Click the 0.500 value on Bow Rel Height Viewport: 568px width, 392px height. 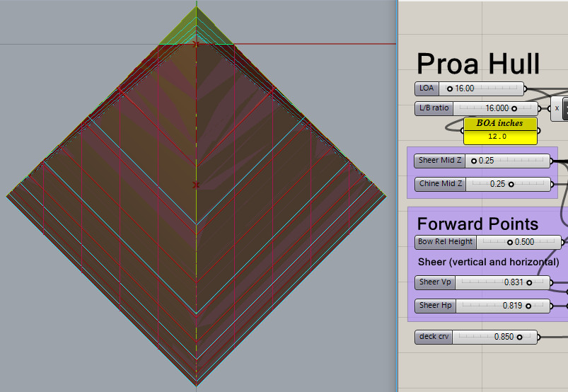[x=525, y=242]
